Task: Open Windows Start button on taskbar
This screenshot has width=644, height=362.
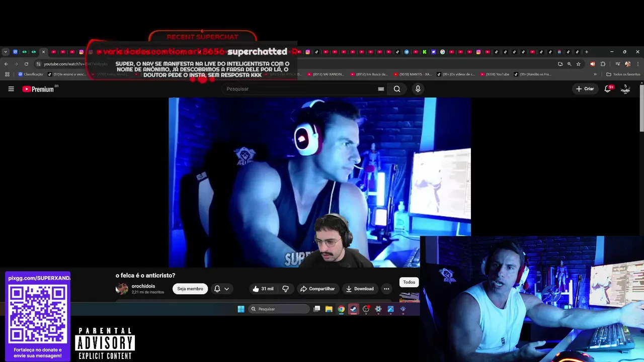Action: pos(241,309)
